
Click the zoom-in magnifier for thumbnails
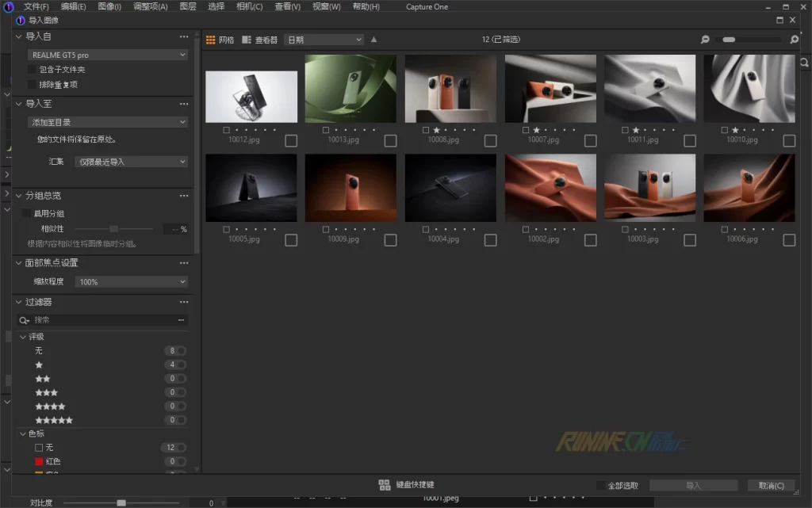[794, 40]
